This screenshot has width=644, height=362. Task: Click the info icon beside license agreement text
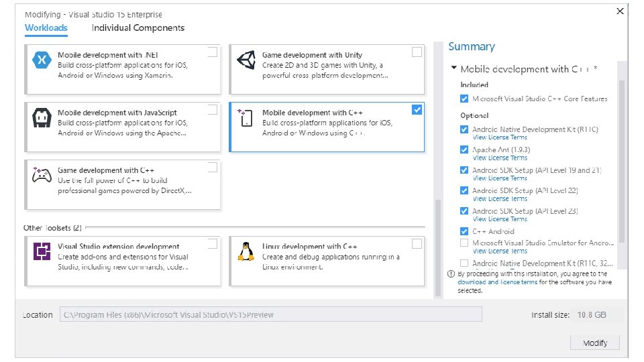pyautogui.click(x=451, y=274)
